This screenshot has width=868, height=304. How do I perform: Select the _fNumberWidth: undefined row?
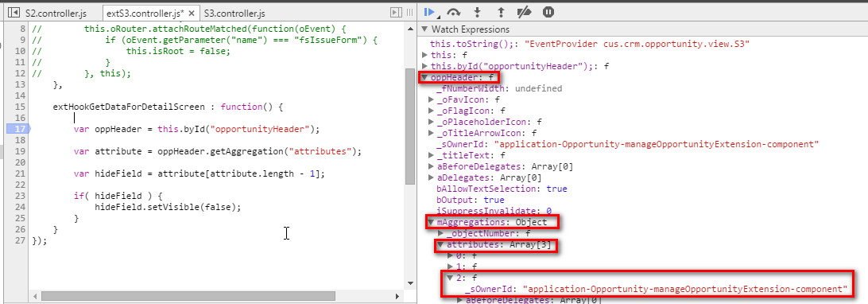(x=498, y=88)
